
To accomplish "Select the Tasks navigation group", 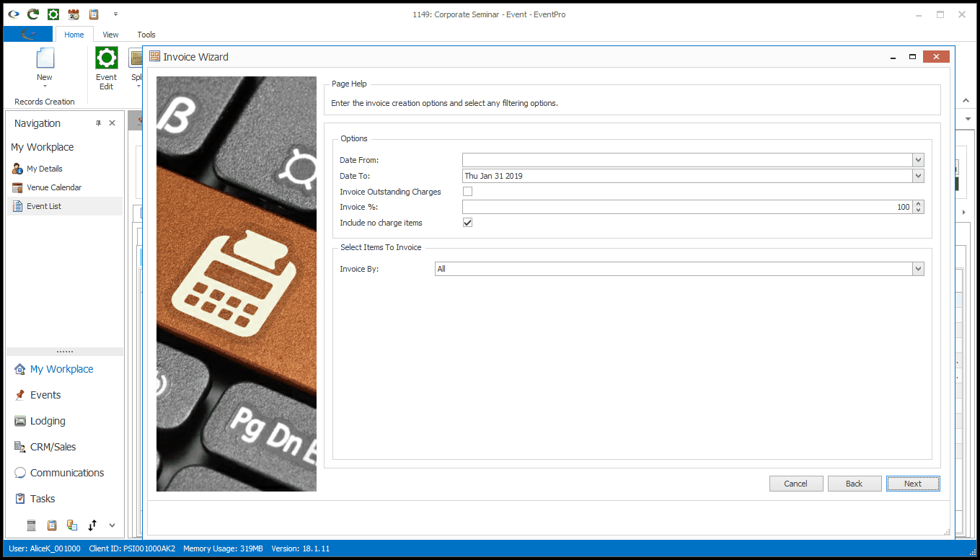I will [x=43, y=499].
